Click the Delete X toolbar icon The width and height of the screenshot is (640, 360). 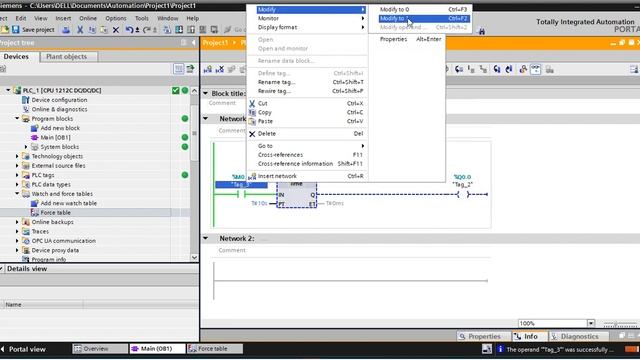coord(116,30)
